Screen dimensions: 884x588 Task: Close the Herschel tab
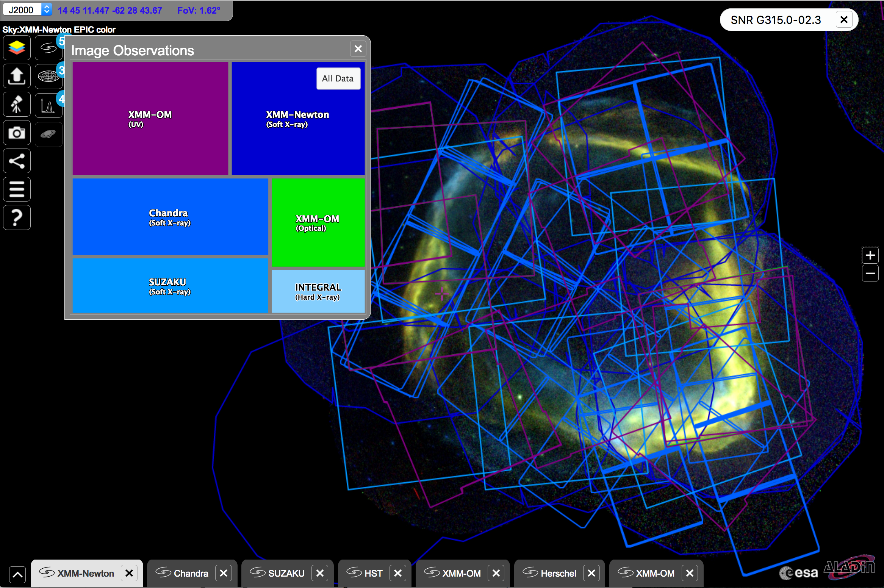[591, 573]
